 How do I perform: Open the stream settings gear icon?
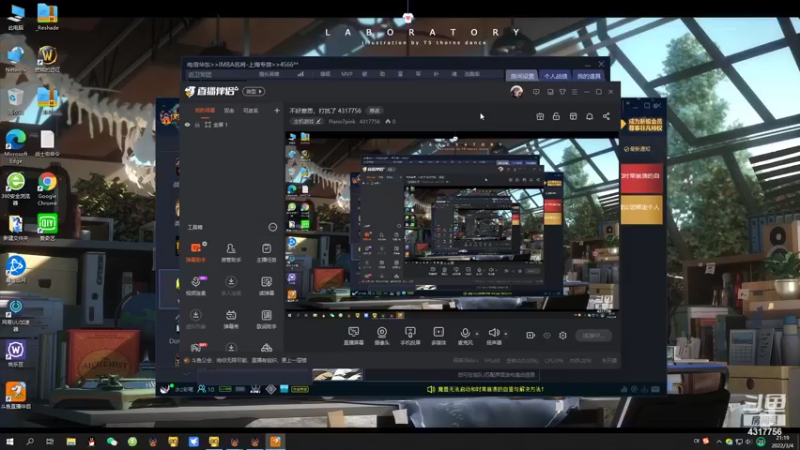point(563,335)
